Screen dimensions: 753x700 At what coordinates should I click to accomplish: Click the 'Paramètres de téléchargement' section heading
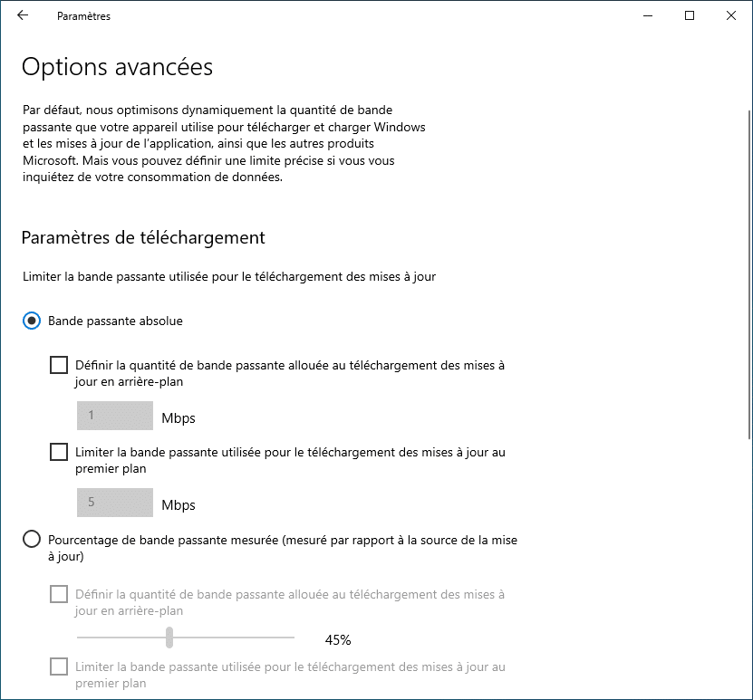pyautogui.click(x=143, y=238)
